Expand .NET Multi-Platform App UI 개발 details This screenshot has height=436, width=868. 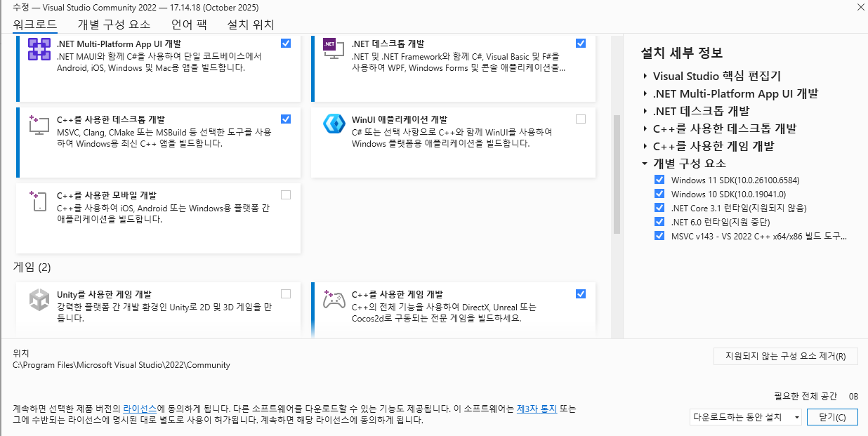pos(645,93)
